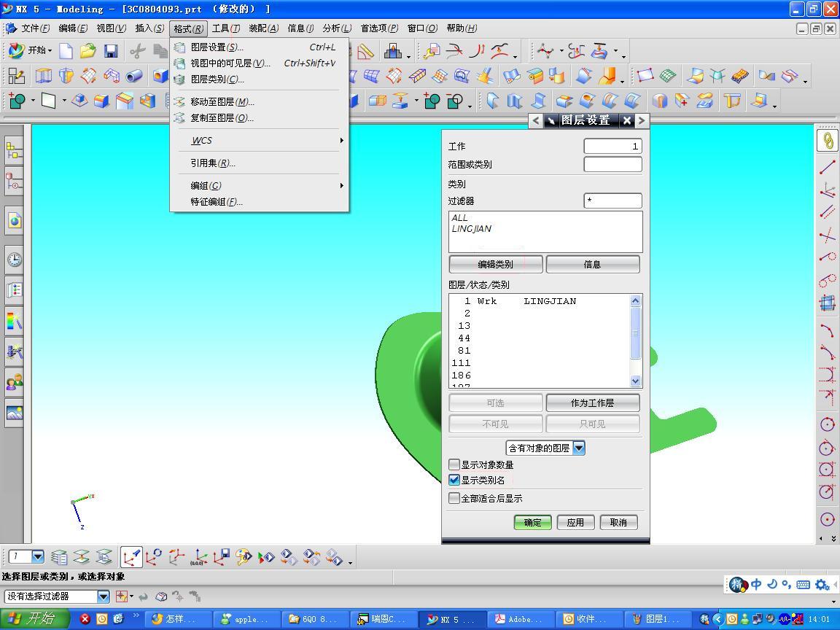
Task: Expand the 编组 submenu arrow
Action: click(x=341, y=185)
